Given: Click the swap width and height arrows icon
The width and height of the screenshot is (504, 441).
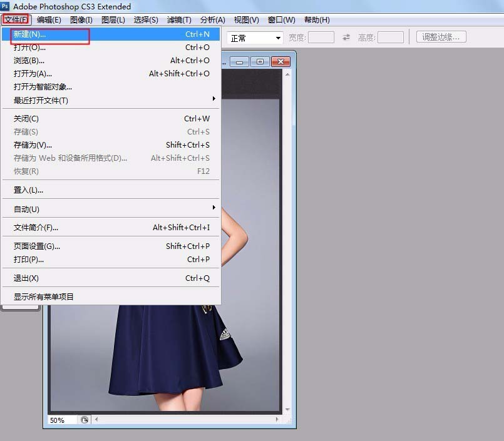Looking at the screenshot, I should (346, 38).
